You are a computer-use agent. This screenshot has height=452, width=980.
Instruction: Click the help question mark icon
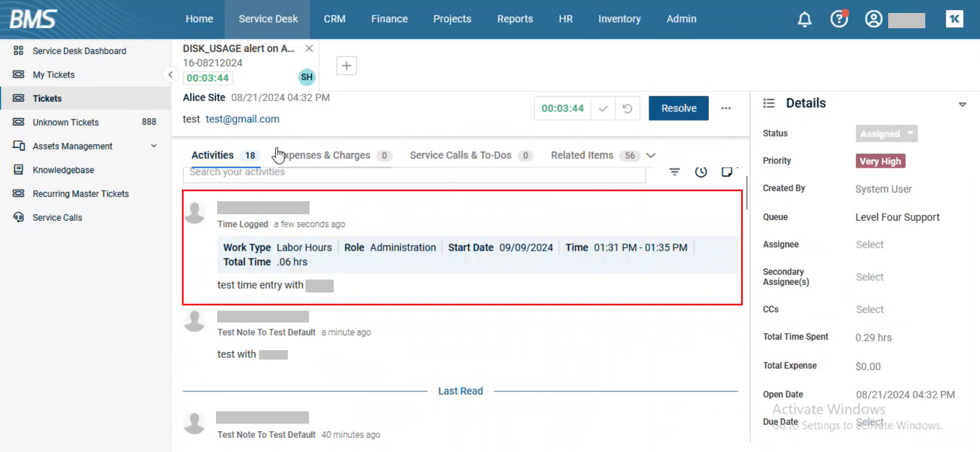click(x=839, y=19)
